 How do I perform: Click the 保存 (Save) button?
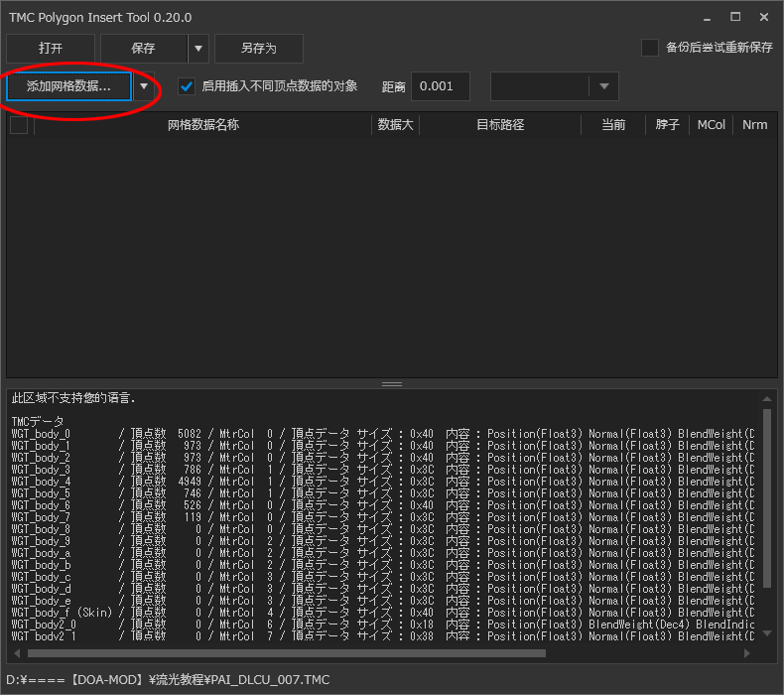click(144, 49)
